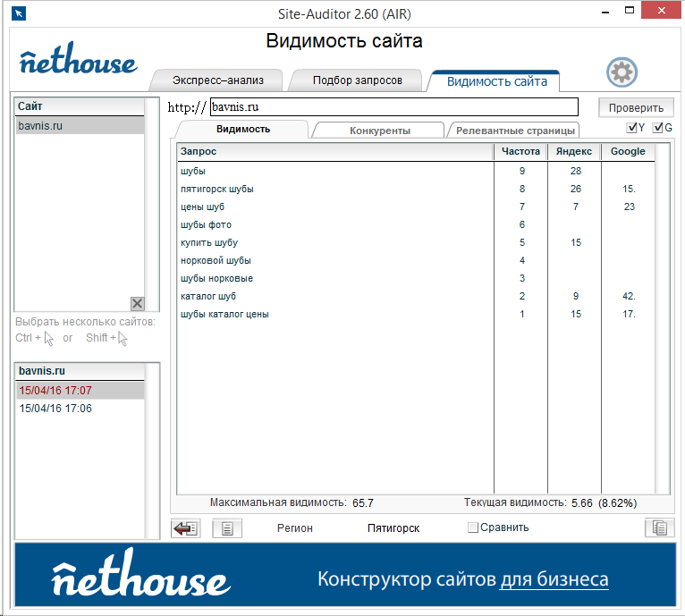Open settings via the gear icon
The width and height of the screenshot is (685, 616).
click(x=621, y=72)
